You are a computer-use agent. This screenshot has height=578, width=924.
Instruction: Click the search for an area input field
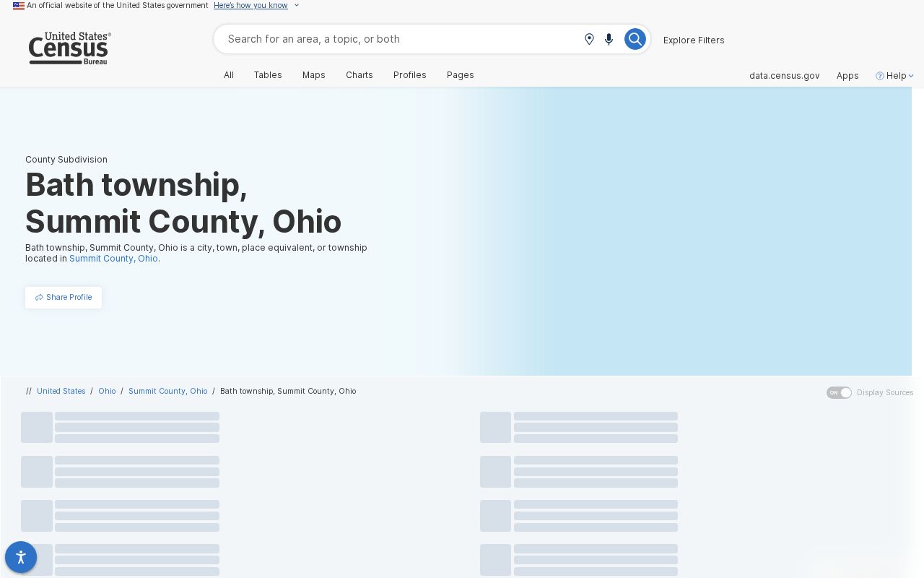click(401, 39)
